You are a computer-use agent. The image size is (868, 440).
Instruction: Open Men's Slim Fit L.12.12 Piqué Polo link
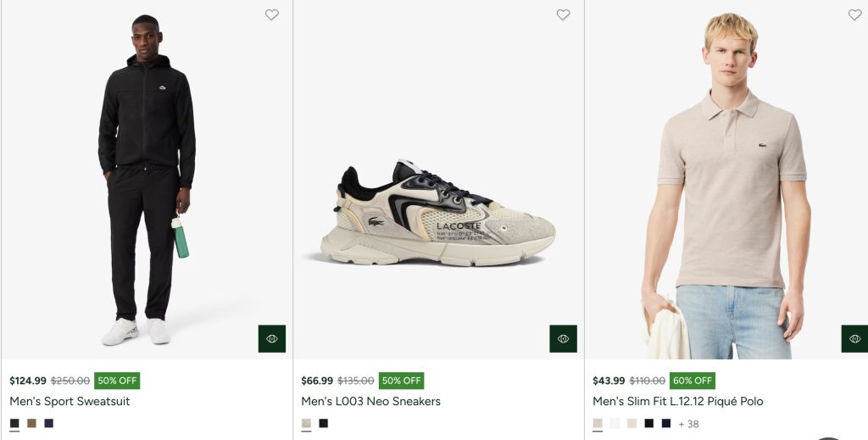coord(678,401)
